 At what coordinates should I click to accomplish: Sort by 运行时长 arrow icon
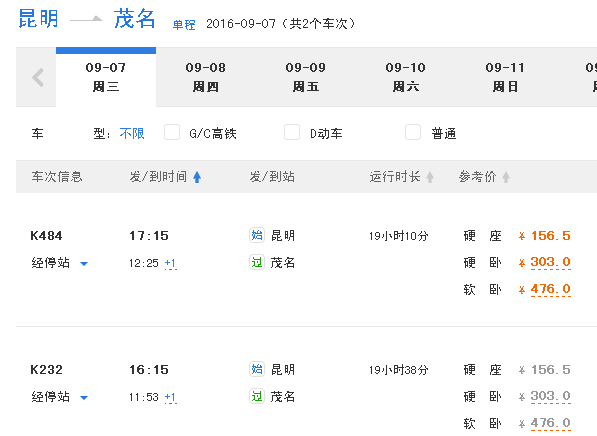click(x=430, y=177)
